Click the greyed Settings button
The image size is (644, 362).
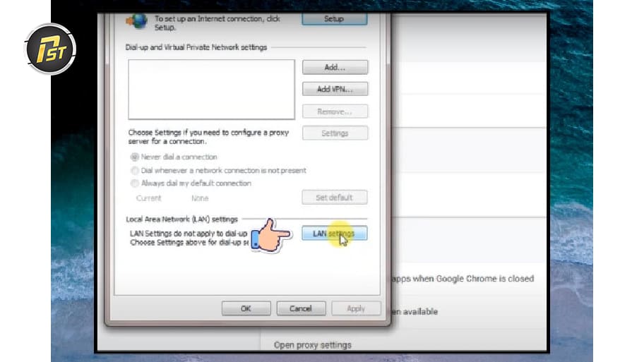(335, 133)
